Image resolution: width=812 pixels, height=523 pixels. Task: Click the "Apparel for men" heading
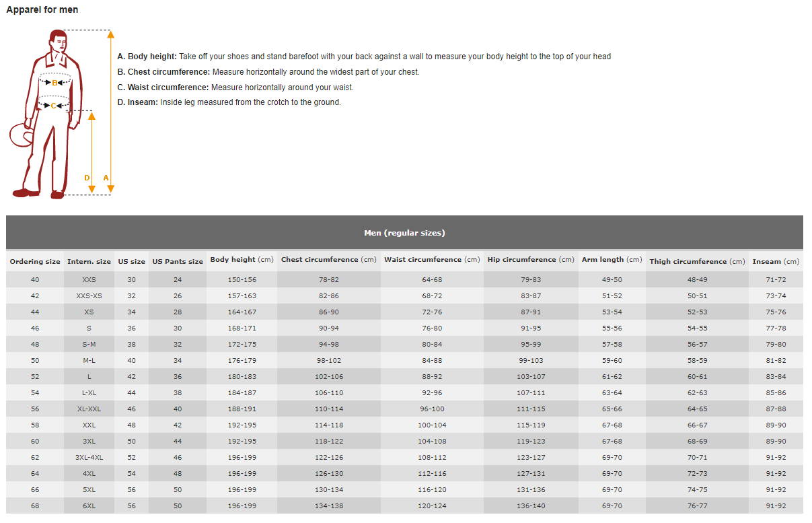tap(42, 10)
